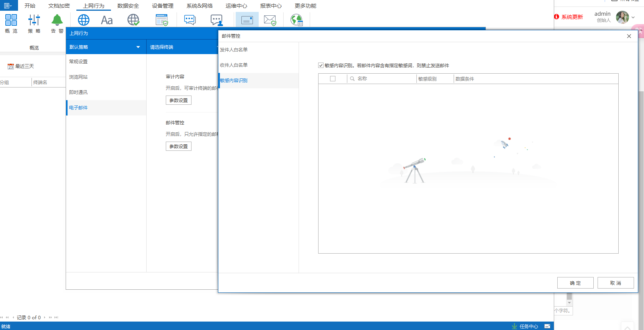Select the double chat bubbles toolbar icon
Image resolution: width=644 pixels, height=330 pixels.
tap(190, 20)
